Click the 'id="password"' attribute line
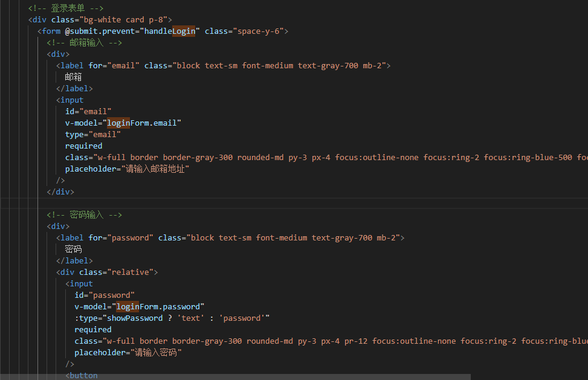Viewport: 588px width, 380px height. (105, 295)
